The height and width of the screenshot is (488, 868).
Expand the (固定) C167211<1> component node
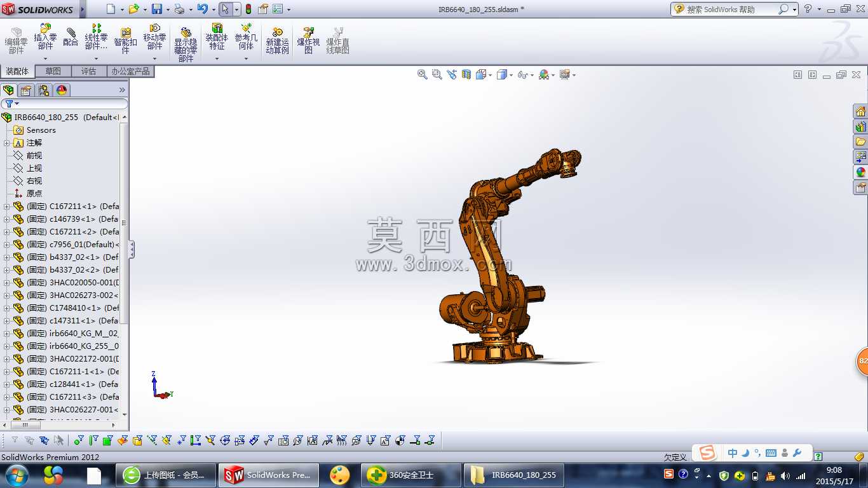click(7, 207)
